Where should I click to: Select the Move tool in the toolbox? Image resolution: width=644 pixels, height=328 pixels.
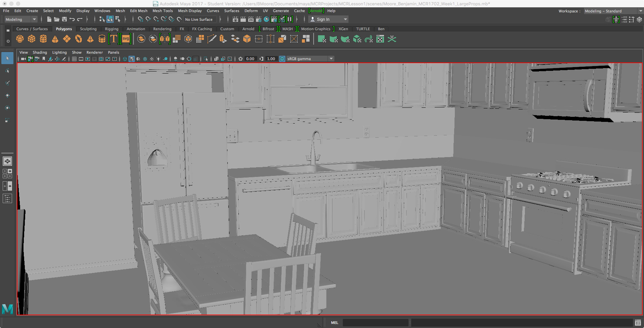pos(7,95)
